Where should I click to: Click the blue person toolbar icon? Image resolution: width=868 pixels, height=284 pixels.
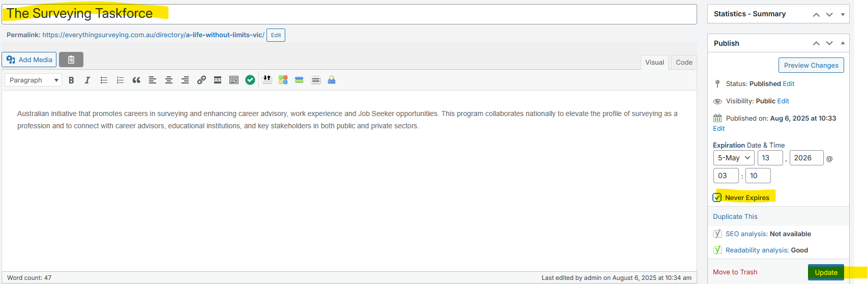332,80
